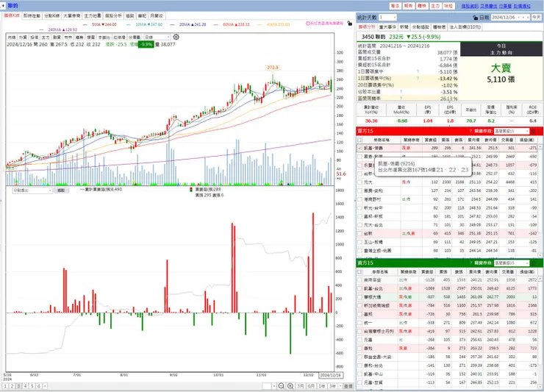
Task: Set chart range to 1年
Action: (x=322, y=386)
